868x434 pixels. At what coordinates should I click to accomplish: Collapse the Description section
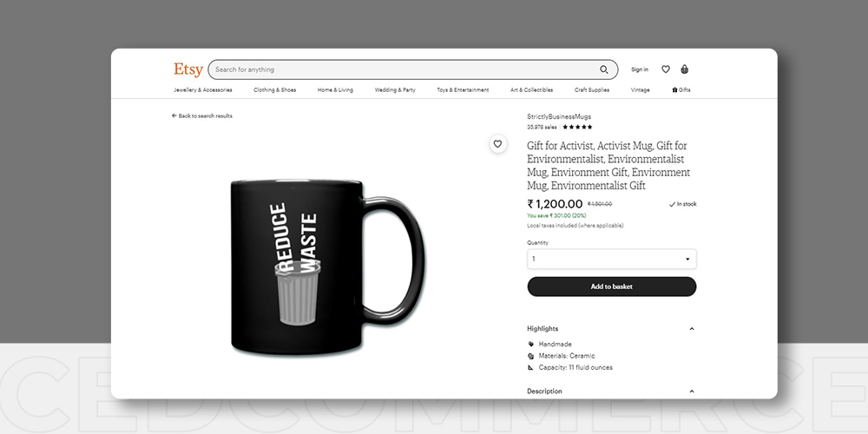692,391
